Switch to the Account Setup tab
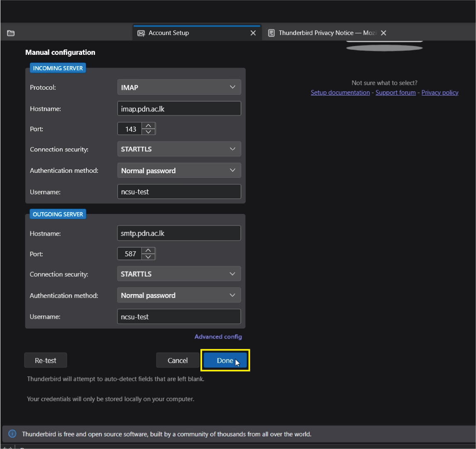476x449 pixels. pos(169,33)
